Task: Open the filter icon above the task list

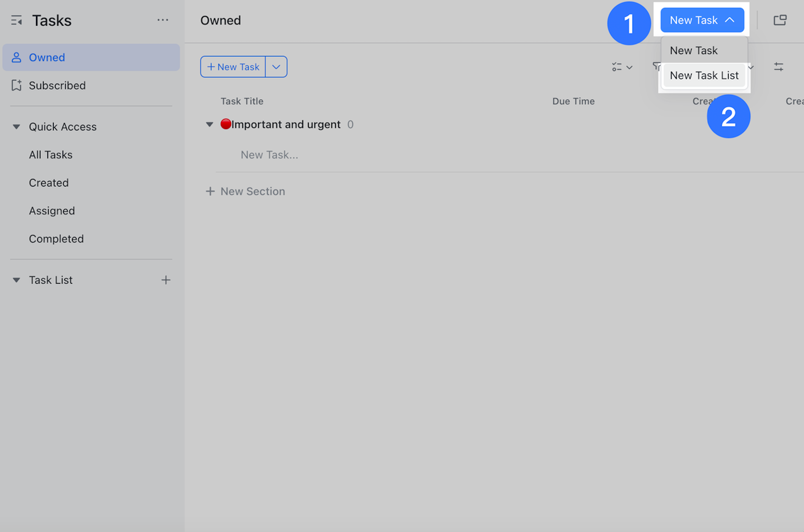Action: 656,66
